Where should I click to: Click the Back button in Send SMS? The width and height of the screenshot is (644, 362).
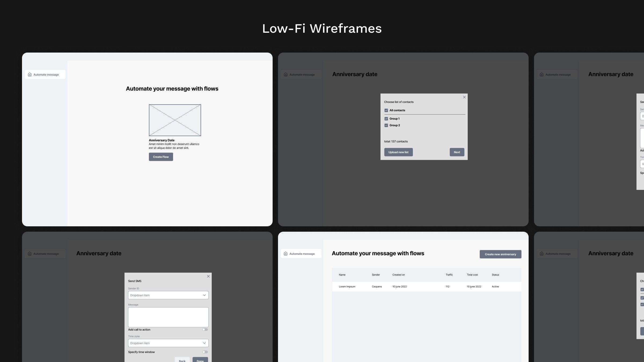click(182, 360)
